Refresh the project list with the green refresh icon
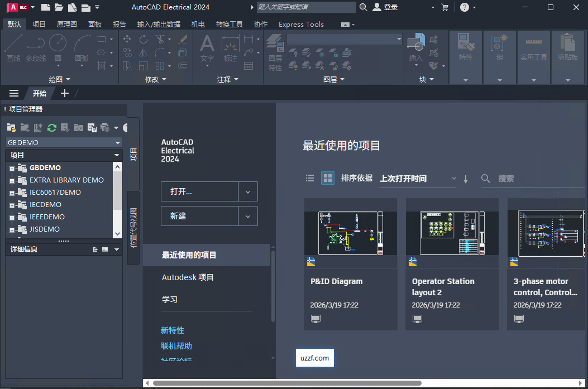 52,127
